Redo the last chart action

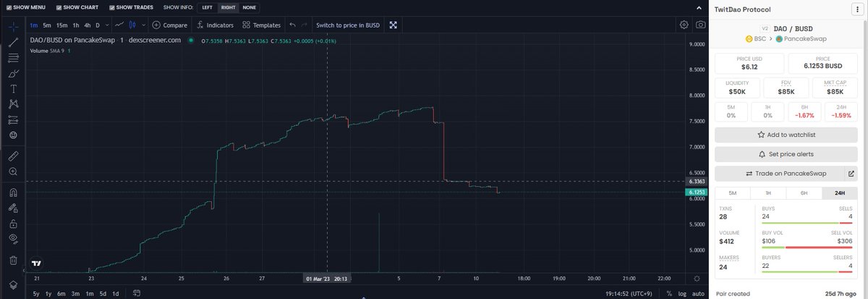pyautogui.click(x=305, y=25)
